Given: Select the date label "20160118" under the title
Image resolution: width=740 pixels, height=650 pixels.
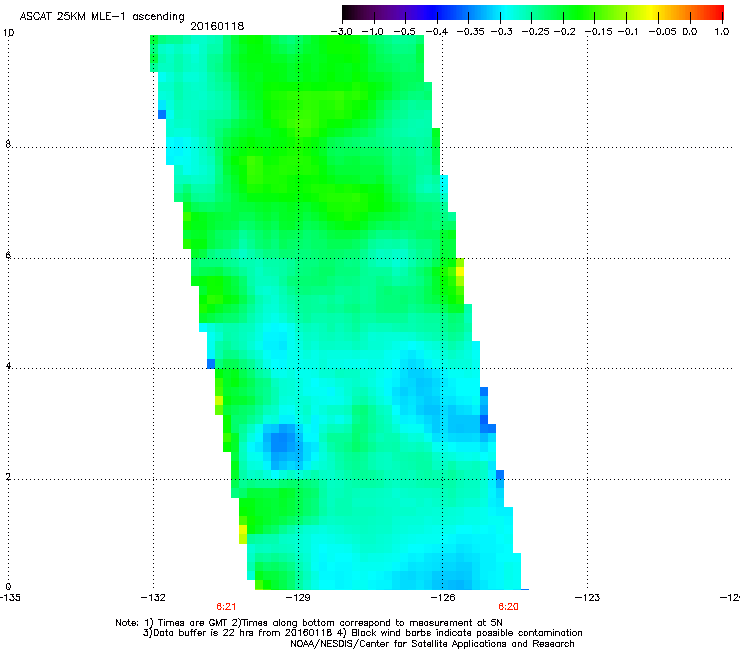Looking at the screenshot, I should click(x=217, y=26).
